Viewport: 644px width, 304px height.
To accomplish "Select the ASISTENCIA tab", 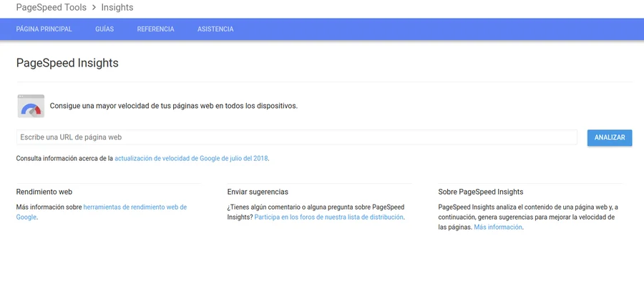I will coord(215,29).
